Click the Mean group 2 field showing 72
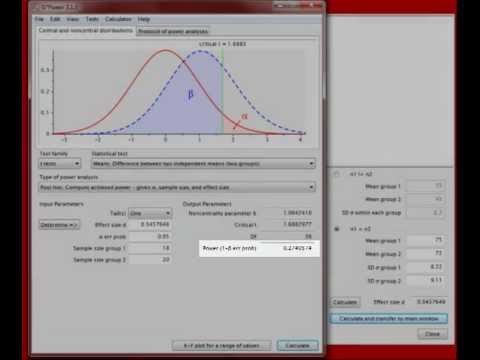480x360 pixels. click(426, 253)
